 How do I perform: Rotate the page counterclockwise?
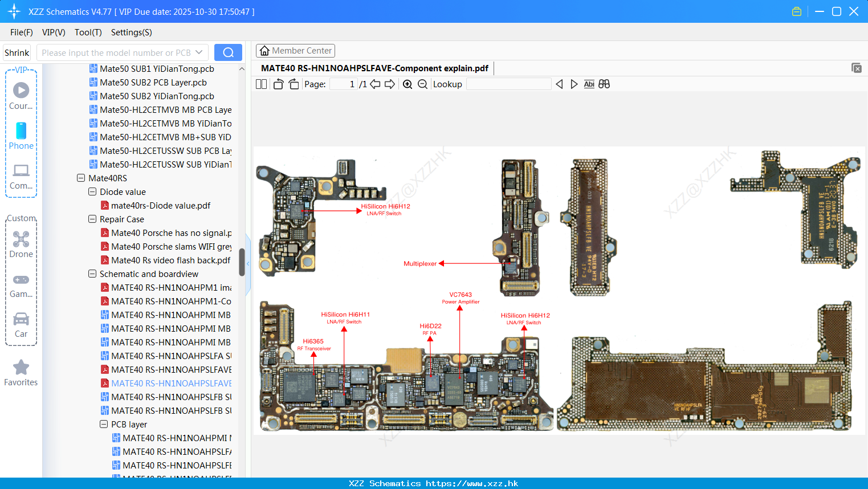(278, 84)
